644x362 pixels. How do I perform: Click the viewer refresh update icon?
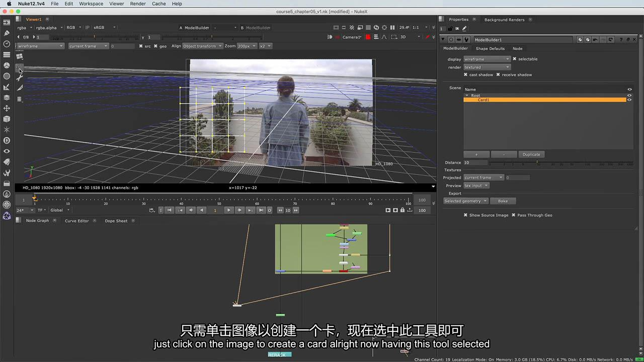(x=377, y=28)
